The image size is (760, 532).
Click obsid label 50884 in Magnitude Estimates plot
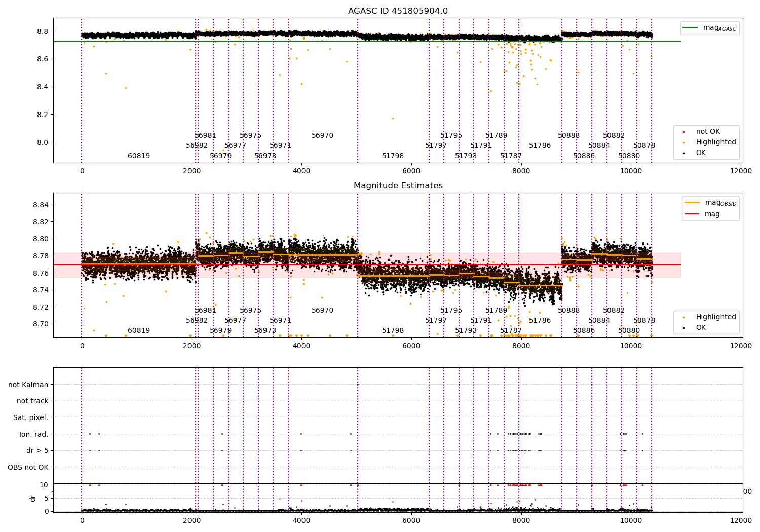(599, 321)
